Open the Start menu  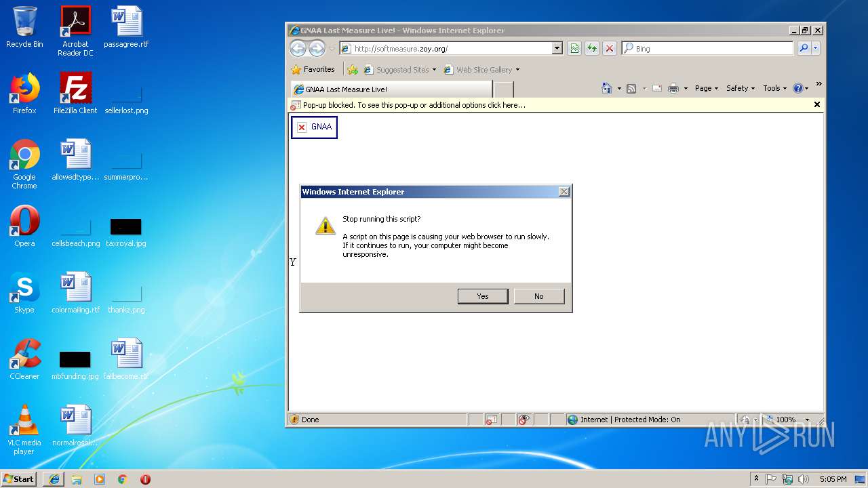(x=19, y=479)
